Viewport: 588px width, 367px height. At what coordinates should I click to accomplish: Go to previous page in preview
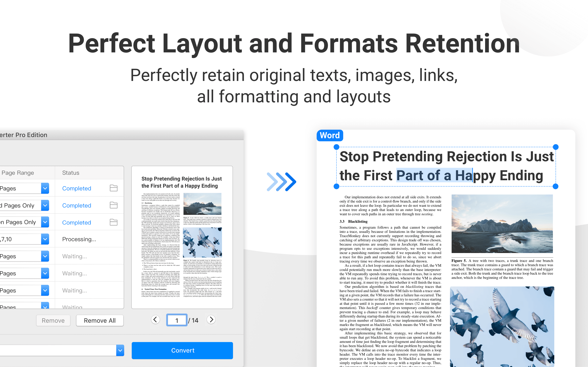(x=156, y=320)
